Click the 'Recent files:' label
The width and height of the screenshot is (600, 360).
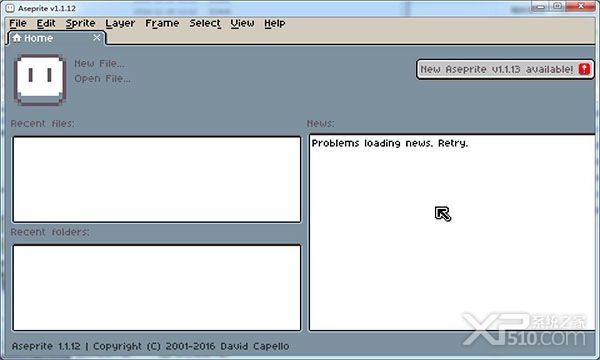42,124
